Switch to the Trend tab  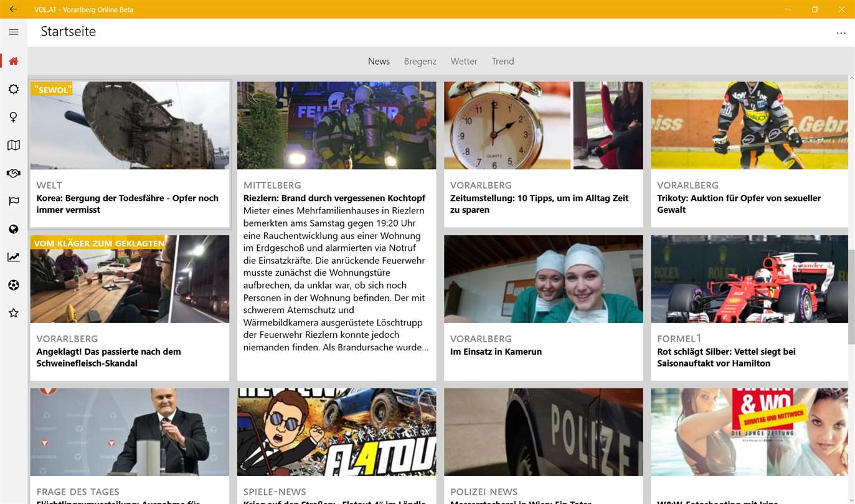tap(503, 61)
